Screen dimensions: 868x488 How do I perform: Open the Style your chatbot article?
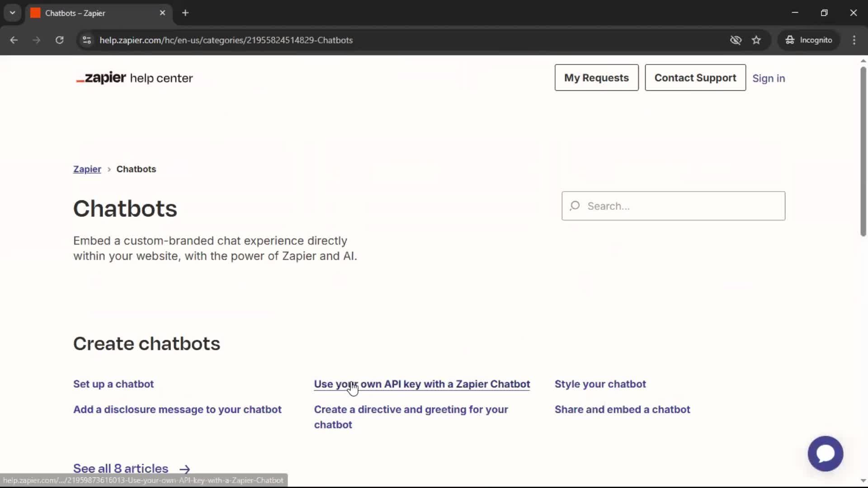(x=600, y=384)
